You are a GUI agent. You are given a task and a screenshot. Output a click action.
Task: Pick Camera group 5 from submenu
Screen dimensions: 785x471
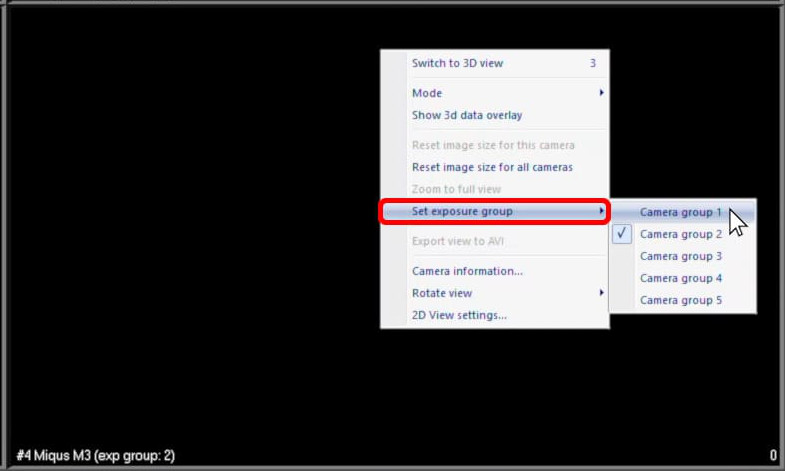click(680, 300)
